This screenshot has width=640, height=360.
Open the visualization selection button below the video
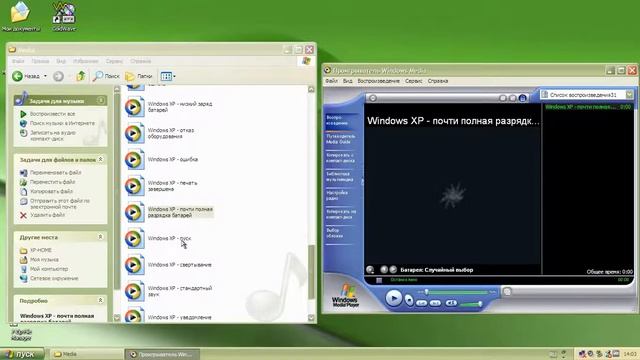coord(370,270)
